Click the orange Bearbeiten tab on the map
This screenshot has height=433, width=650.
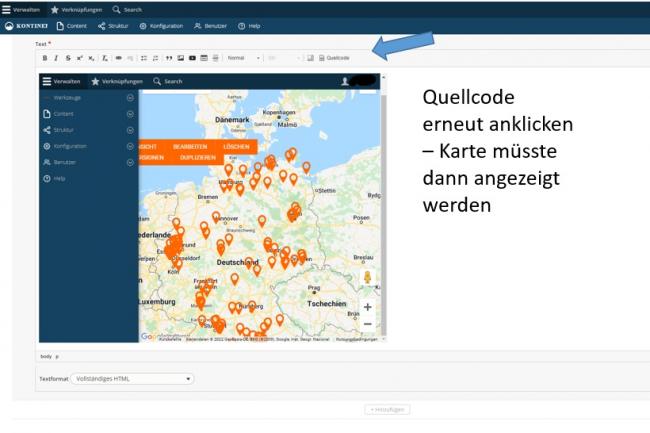click(x=190, y=147)
